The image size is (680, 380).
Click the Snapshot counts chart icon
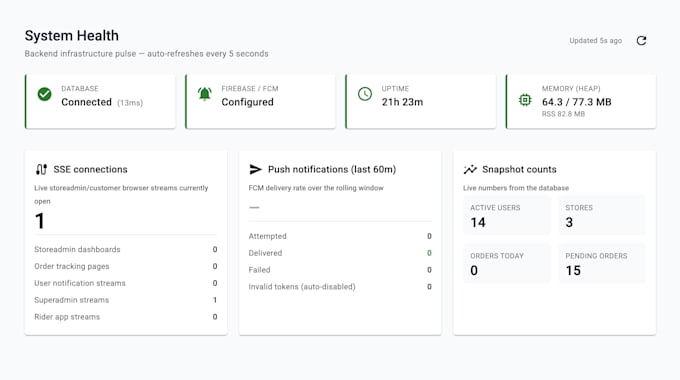point(470,169)
